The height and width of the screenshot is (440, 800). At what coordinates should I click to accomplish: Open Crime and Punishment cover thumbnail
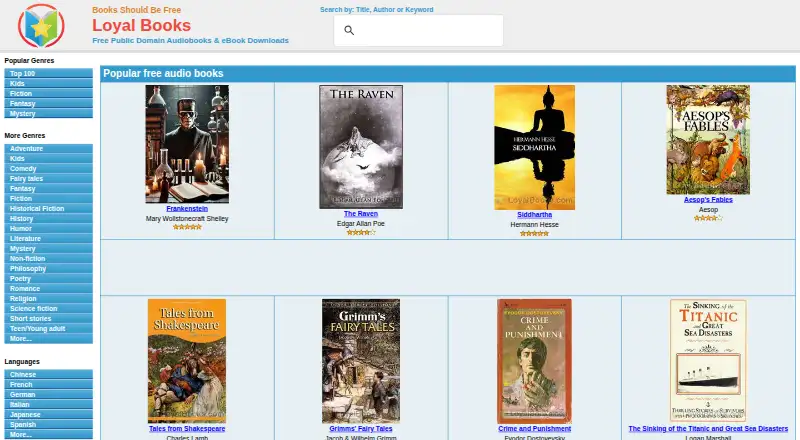coord(534,361)
